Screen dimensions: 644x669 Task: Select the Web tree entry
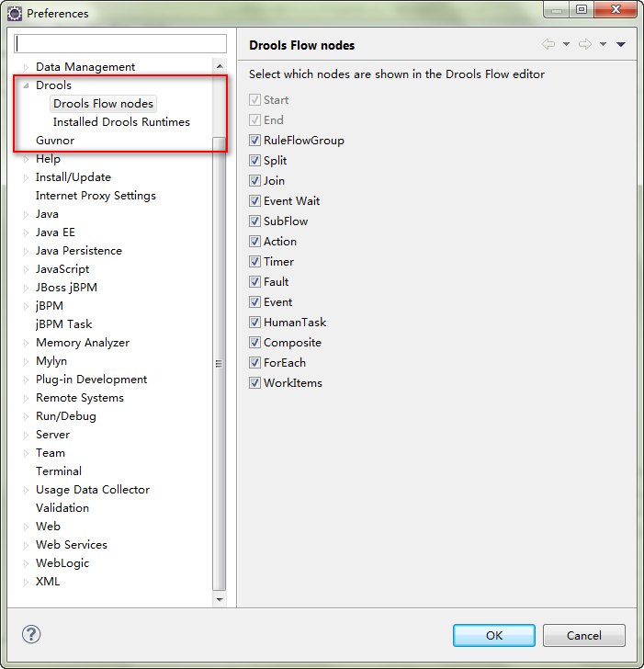click(x=48, y=526)
